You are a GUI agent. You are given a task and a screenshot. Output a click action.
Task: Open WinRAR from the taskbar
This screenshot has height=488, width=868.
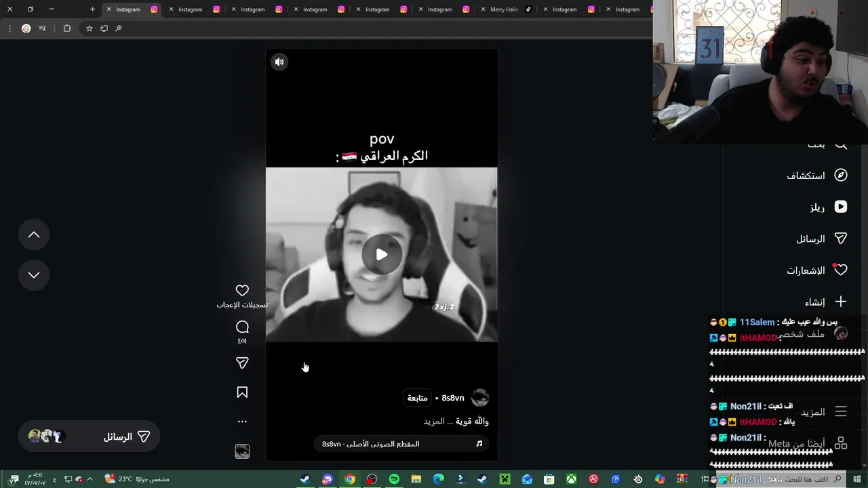click(x=682, y=479)
